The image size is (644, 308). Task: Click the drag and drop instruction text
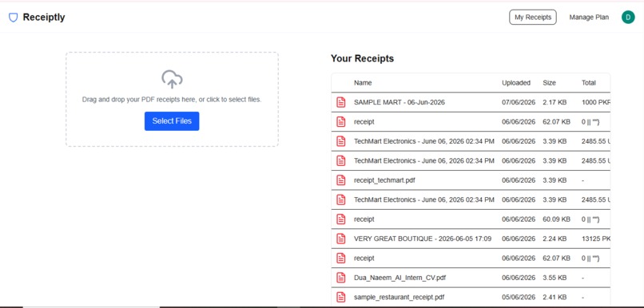(x=172, y=99)
